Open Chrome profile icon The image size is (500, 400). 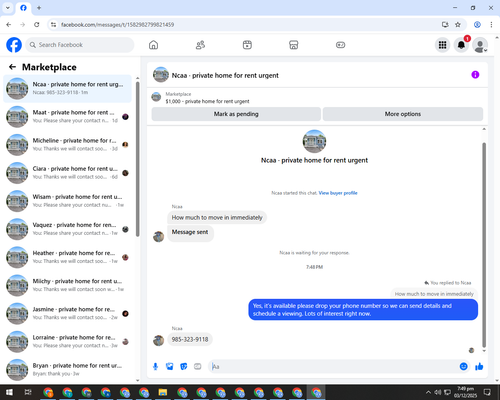pos(477,25)
